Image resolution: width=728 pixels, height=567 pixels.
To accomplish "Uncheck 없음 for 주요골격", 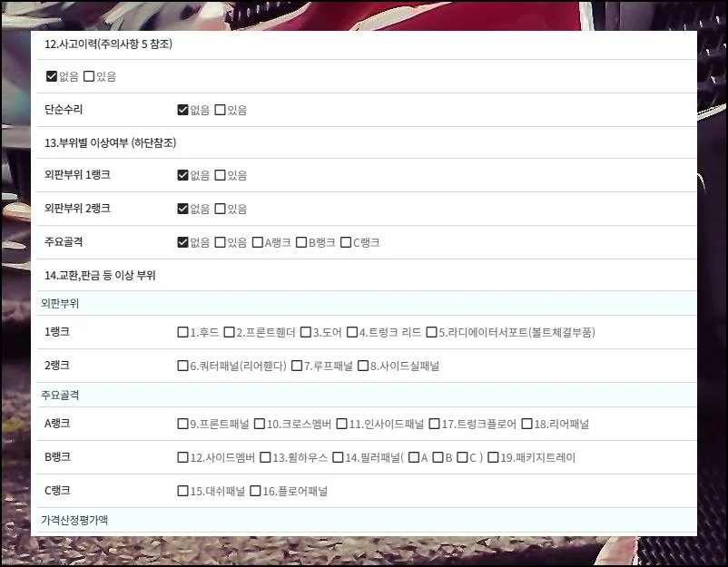I will pyautogui.click(x=183, y=242).
